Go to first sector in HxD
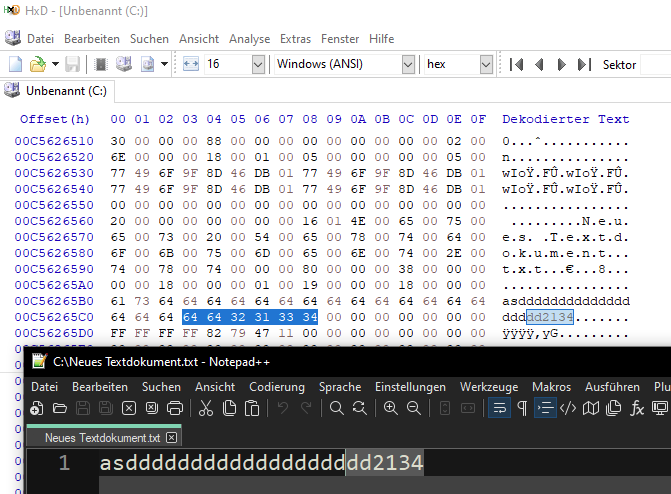 coord(517,65)
